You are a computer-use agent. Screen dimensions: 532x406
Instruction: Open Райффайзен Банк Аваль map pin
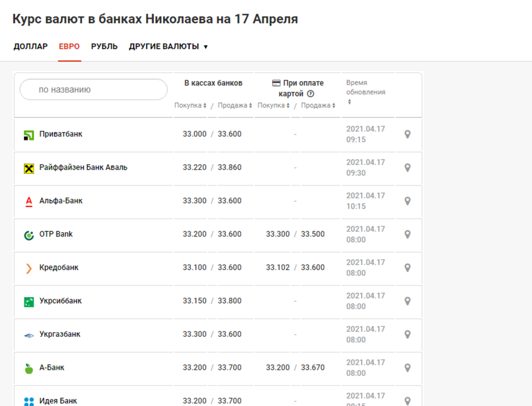tap(408, 168)
